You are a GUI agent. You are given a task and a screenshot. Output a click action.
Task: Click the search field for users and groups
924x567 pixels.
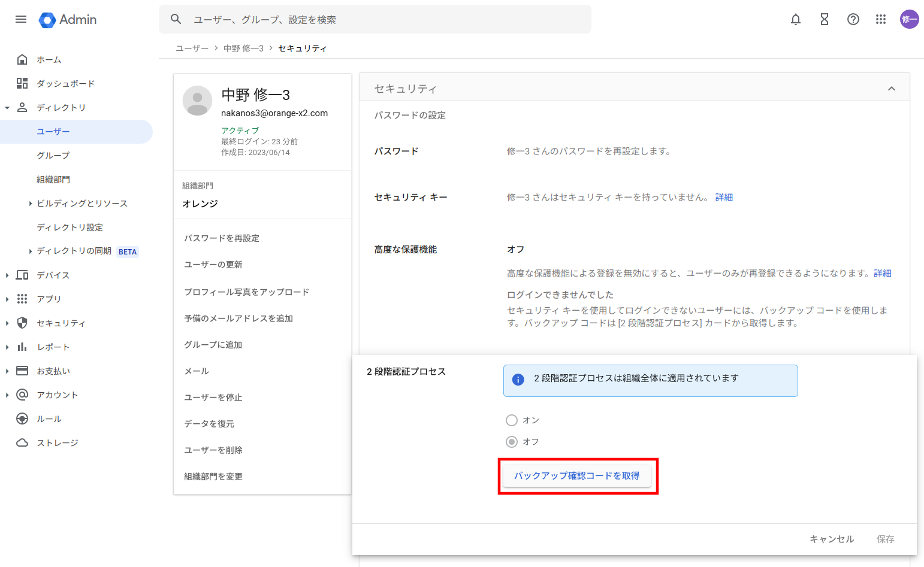pyautogui.click(x=384, y=20)
